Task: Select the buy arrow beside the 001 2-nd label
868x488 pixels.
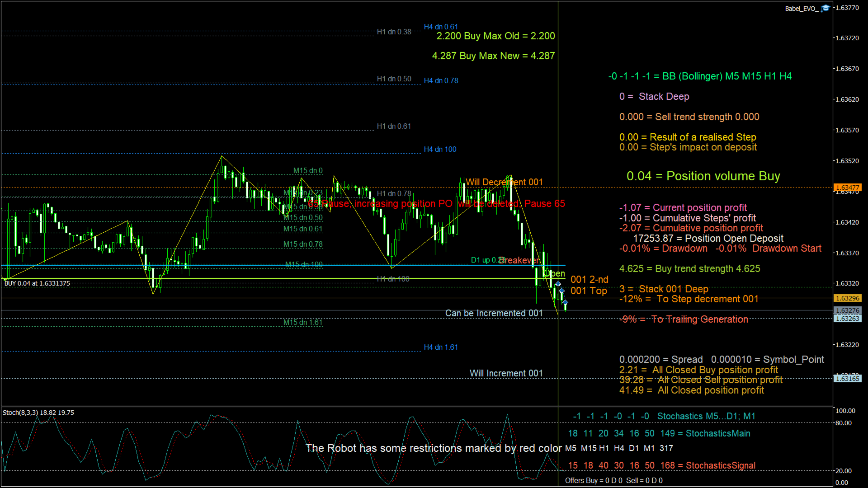Action: (x=558, y=284)
